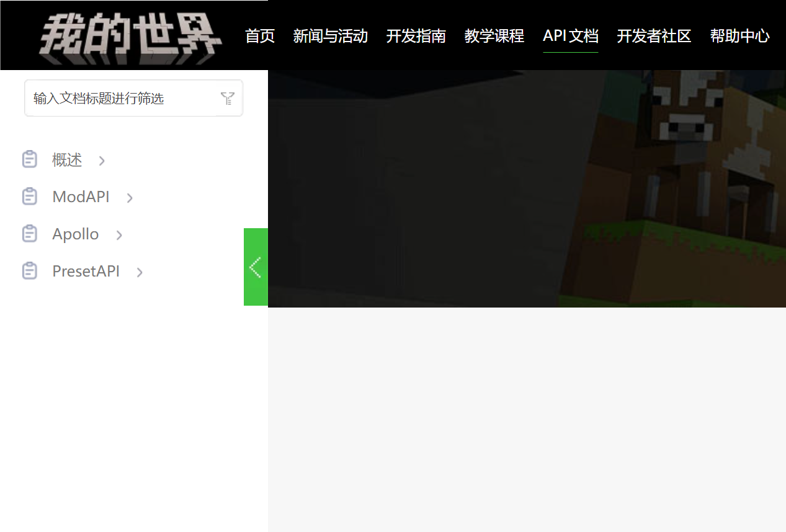Select the Apollo document tree item
The height and width of the screenshot is (532, 786).
point(76,234)
